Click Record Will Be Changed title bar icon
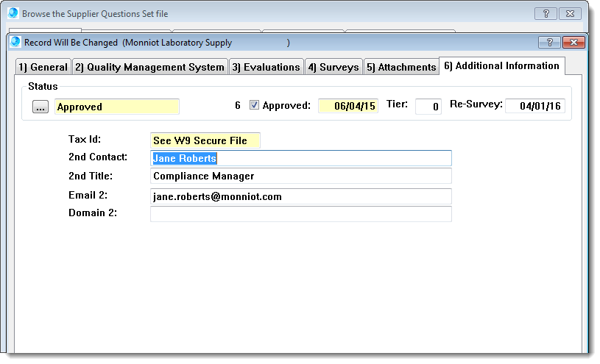600x364 pixels. click(x=15, y=42)
